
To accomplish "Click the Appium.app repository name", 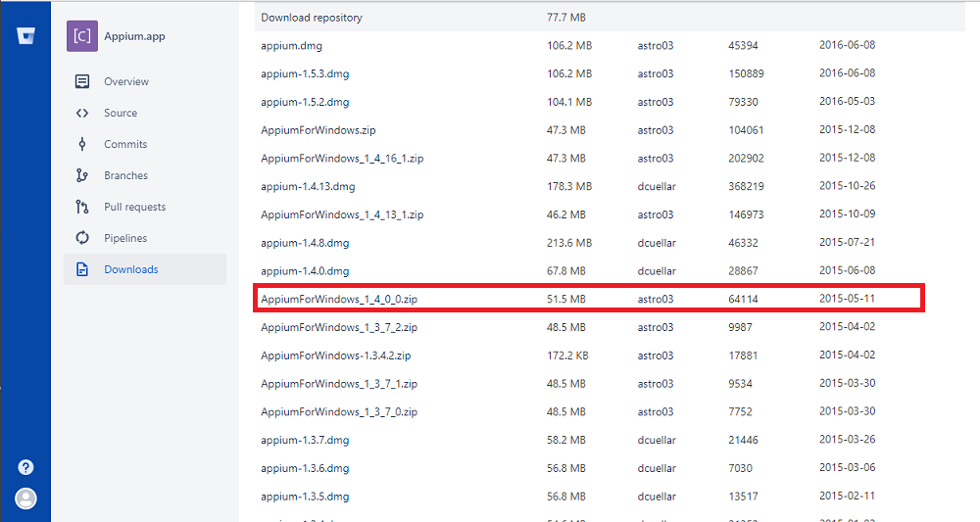I will (x=134, y=36).
